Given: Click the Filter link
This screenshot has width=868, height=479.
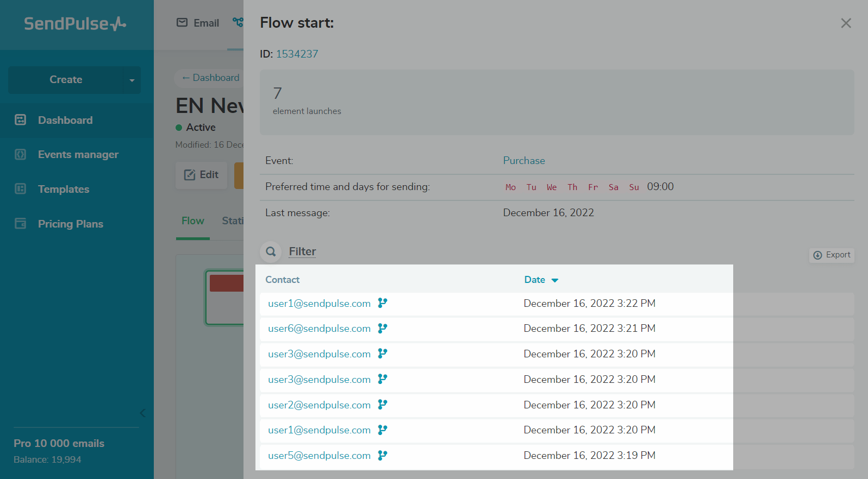Looking at the screenshot, I should pos(302,251).
